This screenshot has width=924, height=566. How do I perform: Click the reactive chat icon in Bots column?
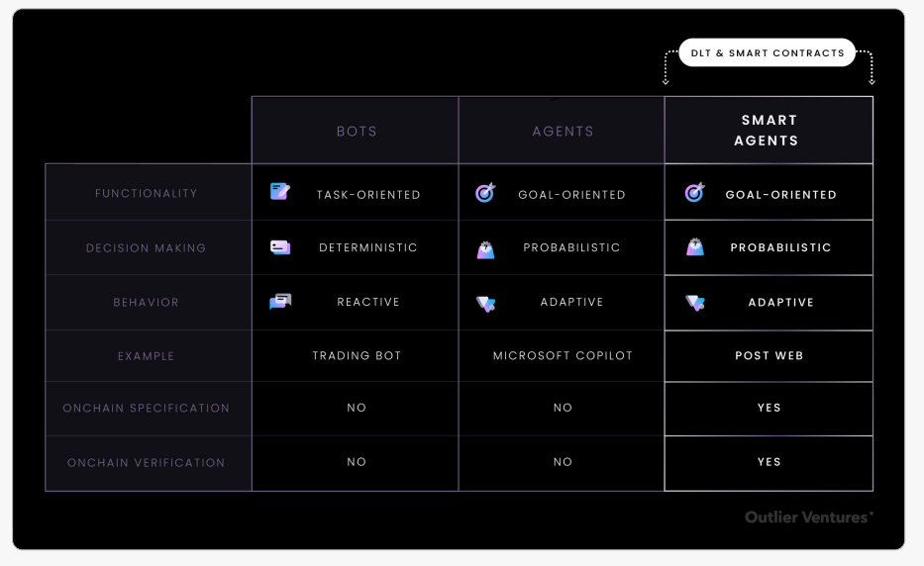(x=280, y=302)
